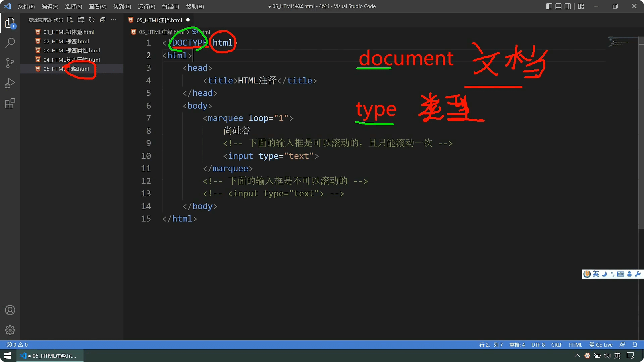644x362 pixels.
Task: Click the New File icon in explorer
Action: pos(70,20)
